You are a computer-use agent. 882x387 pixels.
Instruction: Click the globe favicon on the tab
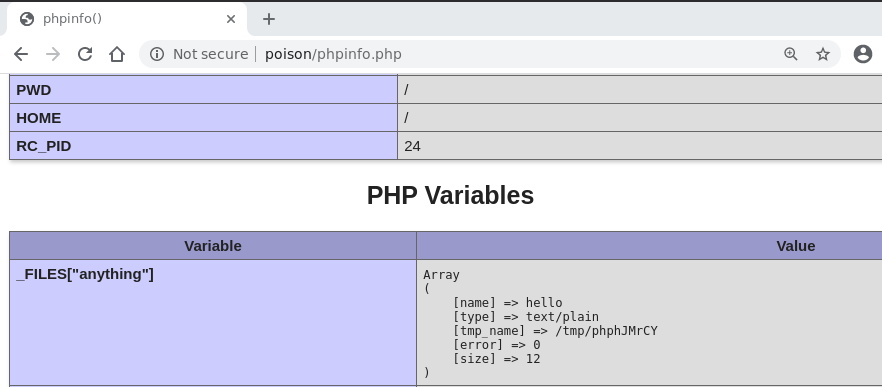26,19
